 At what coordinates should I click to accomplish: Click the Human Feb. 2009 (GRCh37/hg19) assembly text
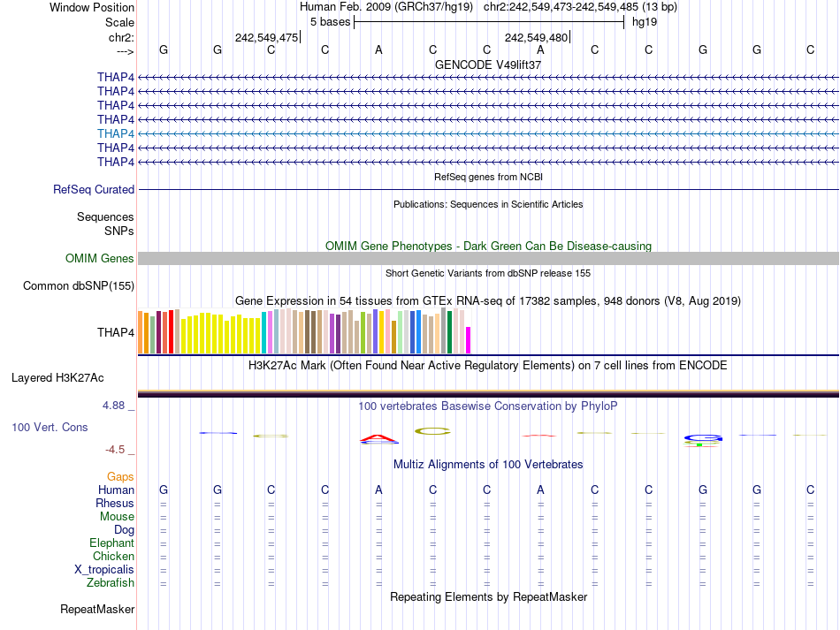386,7
